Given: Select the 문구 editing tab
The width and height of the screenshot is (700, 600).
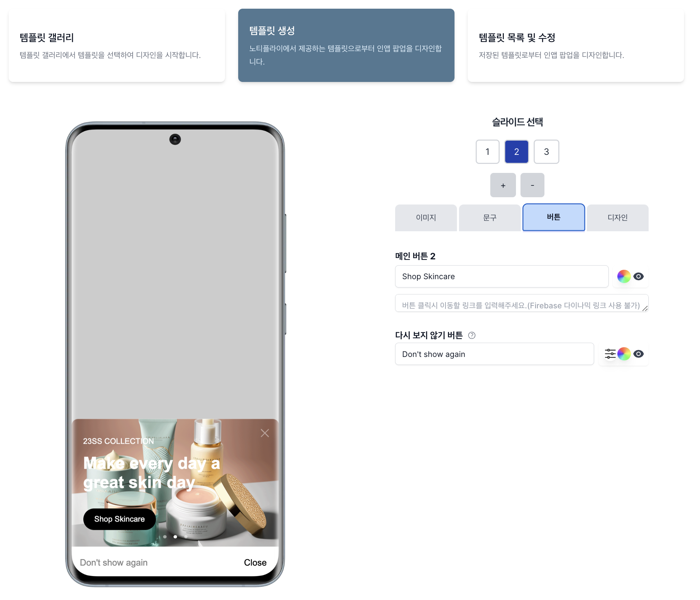Looking at the screenshot, I should tap(490, 217).
